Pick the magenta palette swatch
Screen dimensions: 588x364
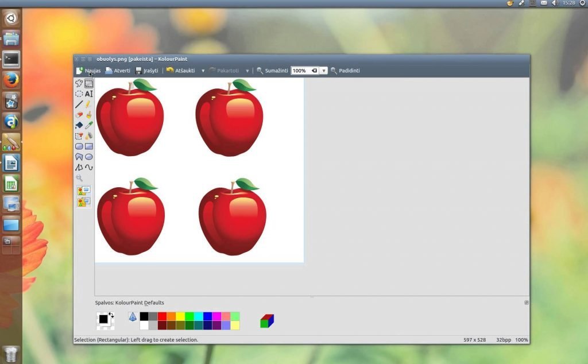tap(216, 316)
